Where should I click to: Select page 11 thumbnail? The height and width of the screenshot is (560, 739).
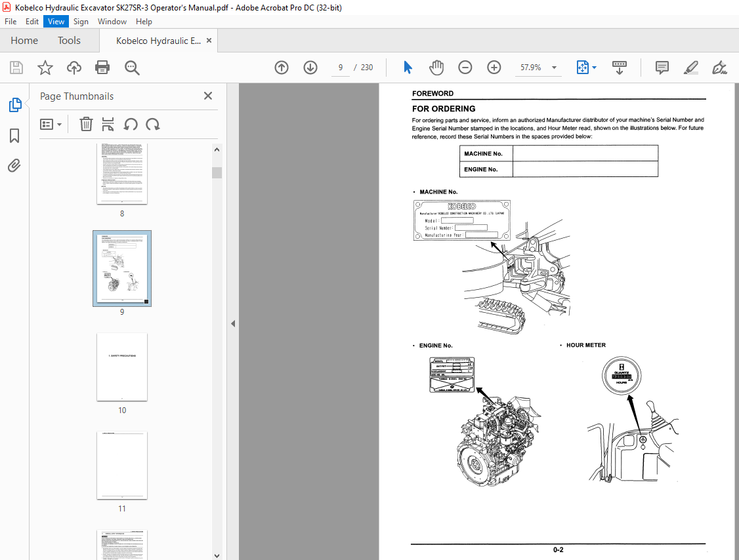click(122, 466)
